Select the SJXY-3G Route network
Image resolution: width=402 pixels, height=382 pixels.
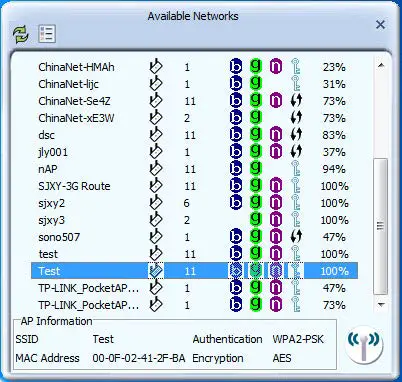[x=194, y=186]
